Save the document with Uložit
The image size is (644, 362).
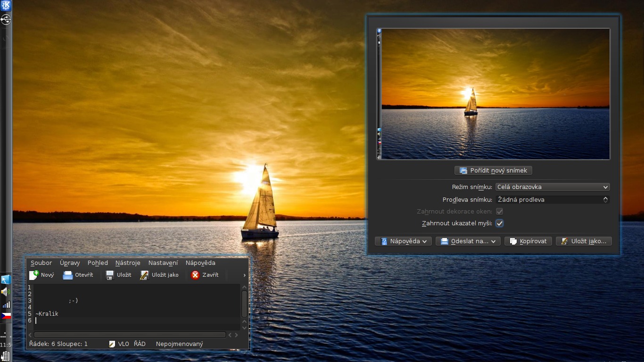click(118, 275)
